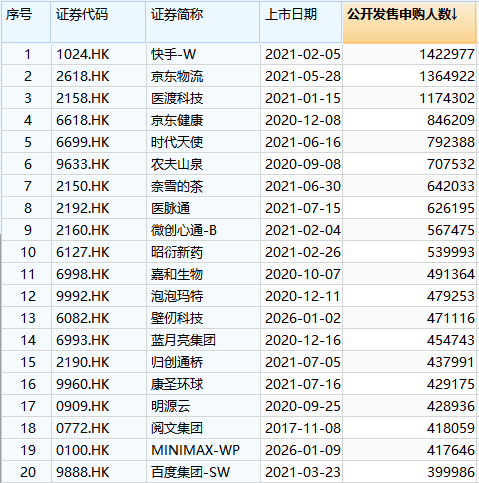Select the 京东物流 name cell
The image size is (479, 483).
coord(203,76)
